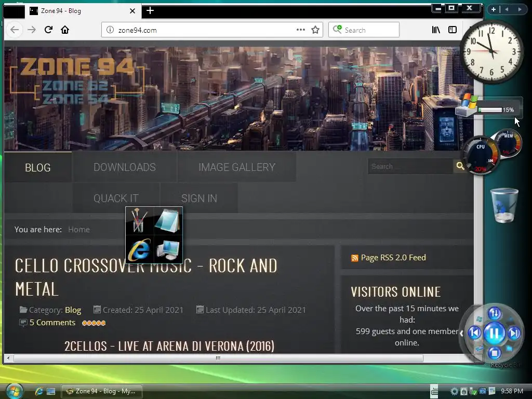
Task: Skip to next track in media gadget
Action: click(x=514, y=333)
